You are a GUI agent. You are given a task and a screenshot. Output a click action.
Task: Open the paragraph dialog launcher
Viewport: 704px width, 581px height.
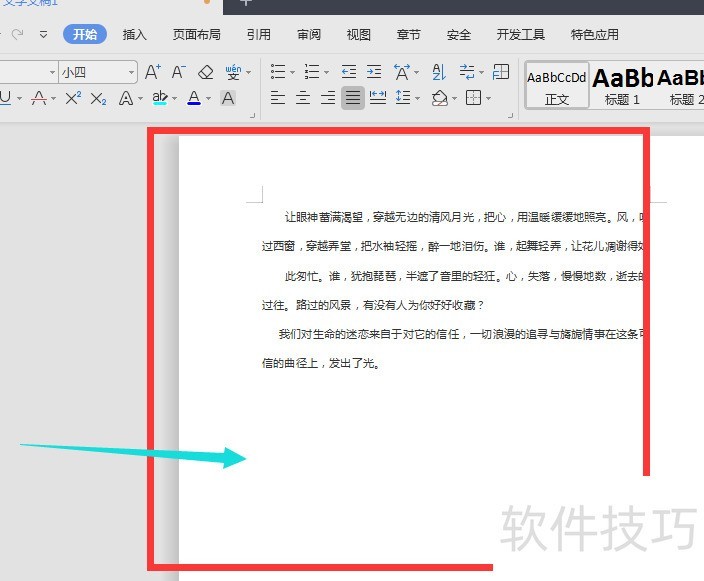[x=510, y=116]
